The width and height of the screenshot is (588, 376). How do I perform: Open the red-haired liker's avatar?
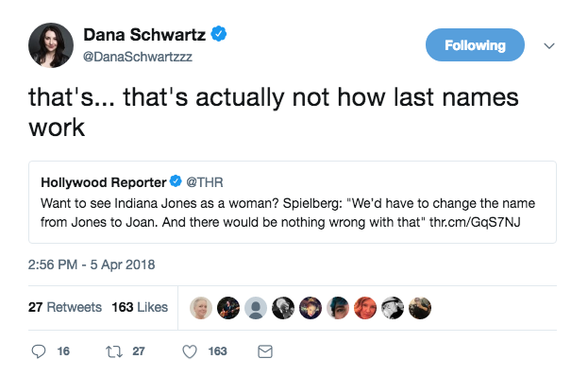pyautogui.click(x=365, y=308)
